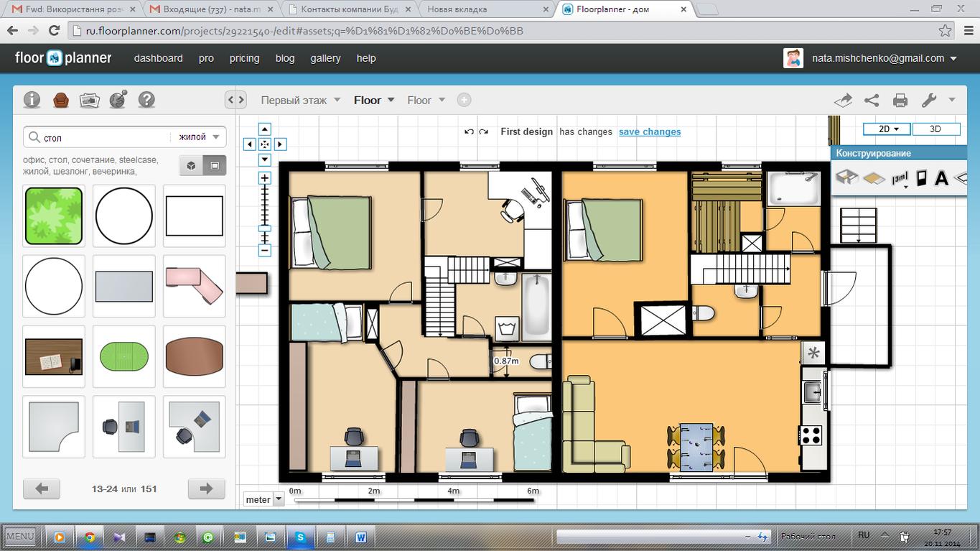Viewport: 980px width, 551px height.
Task: Select the draw dimension line tool
Action: (900, 178)
